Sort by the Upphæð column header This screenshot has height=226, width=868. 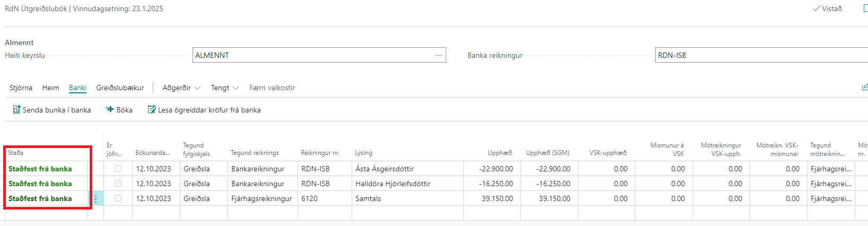[499, 153]
